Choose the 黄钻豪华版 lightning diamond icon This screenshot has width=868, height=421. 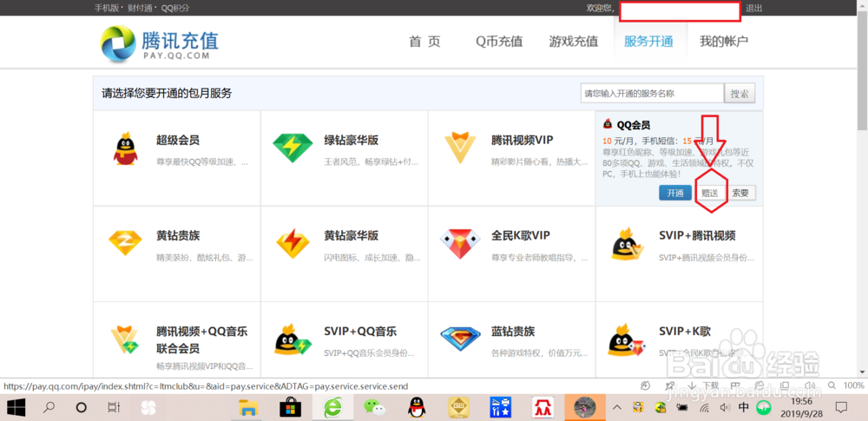[x=293, y=244]
